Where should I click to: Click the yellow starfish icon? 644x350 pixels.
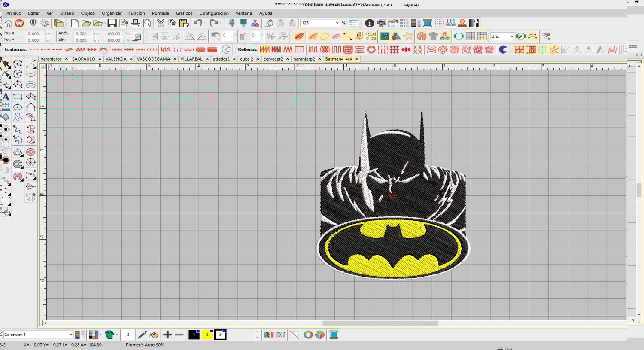pos(408,37)
